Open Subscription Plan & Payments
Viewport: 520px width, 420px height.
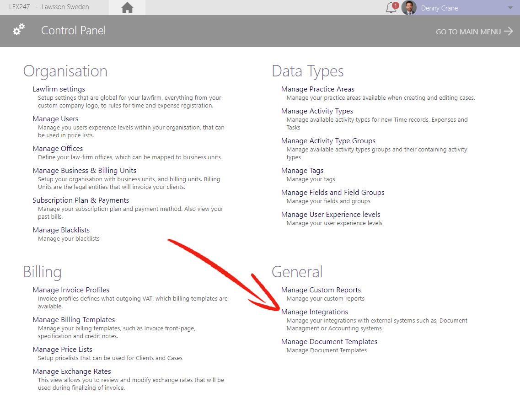pos(80,200)
